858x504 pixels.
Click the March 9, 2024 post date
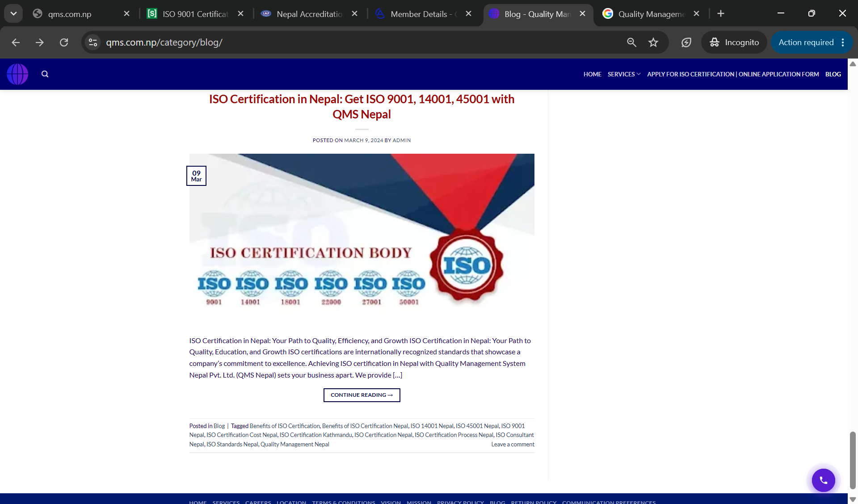pos(363,140)
